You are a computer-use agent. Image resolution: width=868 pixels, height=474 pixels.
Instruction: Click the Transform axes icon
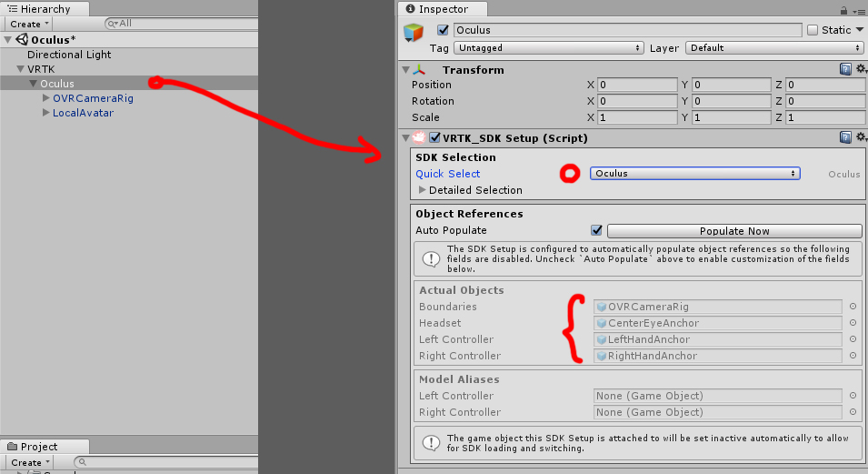(419, 70)
